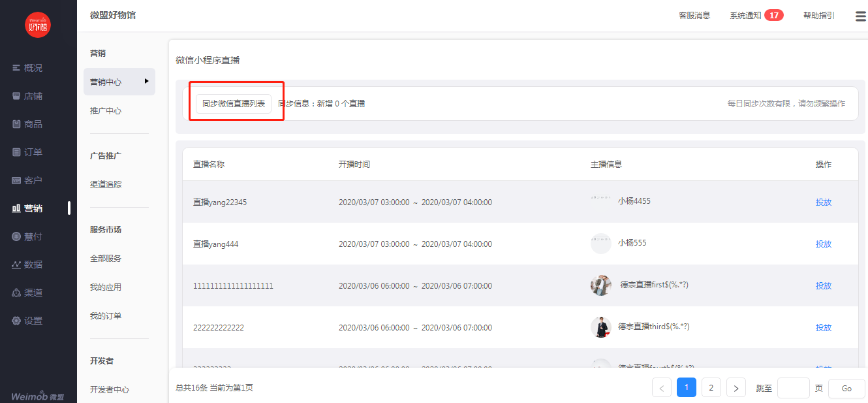Click the Weimob 好物馆 red logo

tap(37, 25)
